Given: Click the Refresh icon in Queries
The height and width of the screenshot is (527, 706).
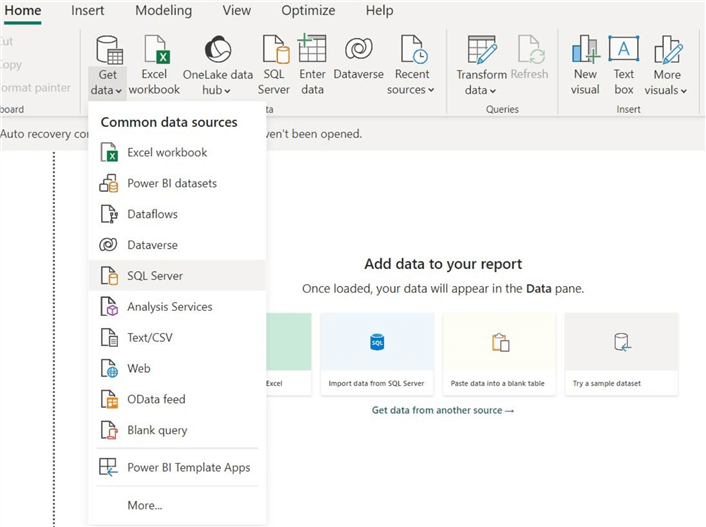Looking at the screenshot, I should click(531, 49).
